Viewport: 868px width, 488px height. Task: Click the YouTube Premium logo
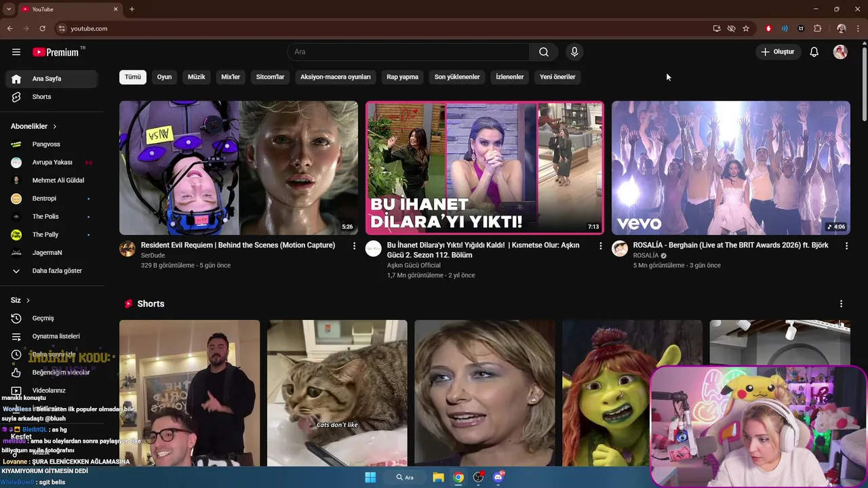(56, 52)
